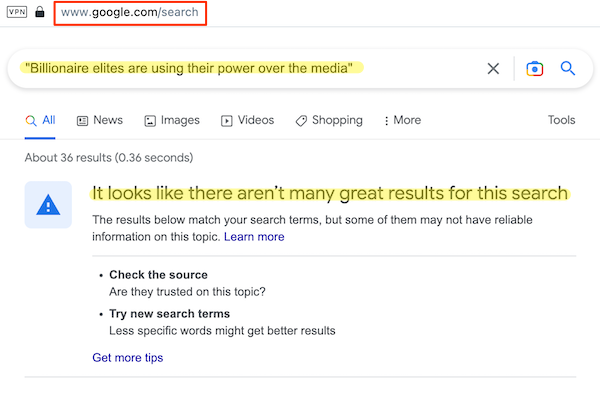The width and height of the screenshot is (600, 396).
Task: Expand the More search categories menu
Action: (403, 121)
